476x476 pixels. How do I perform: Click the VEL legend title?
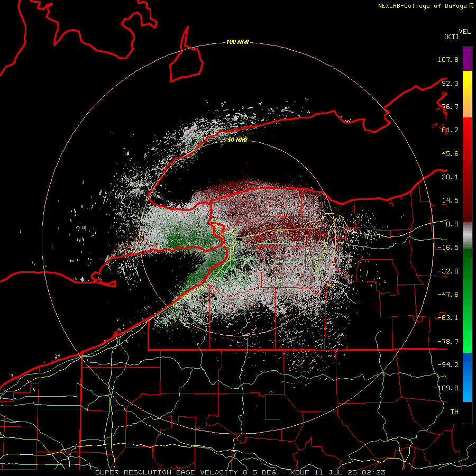(464, 32)
